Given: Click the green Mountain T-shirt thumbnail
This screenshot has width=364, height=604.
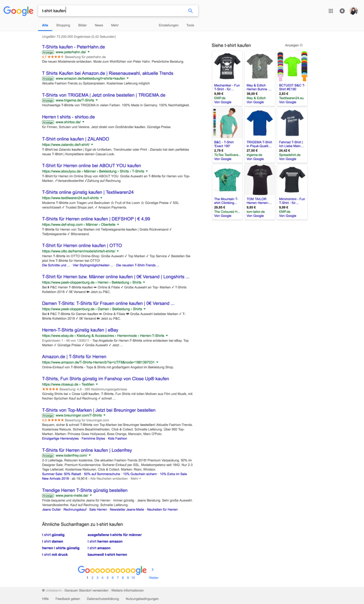Looking at the screenshot, I should click(227, 180).
